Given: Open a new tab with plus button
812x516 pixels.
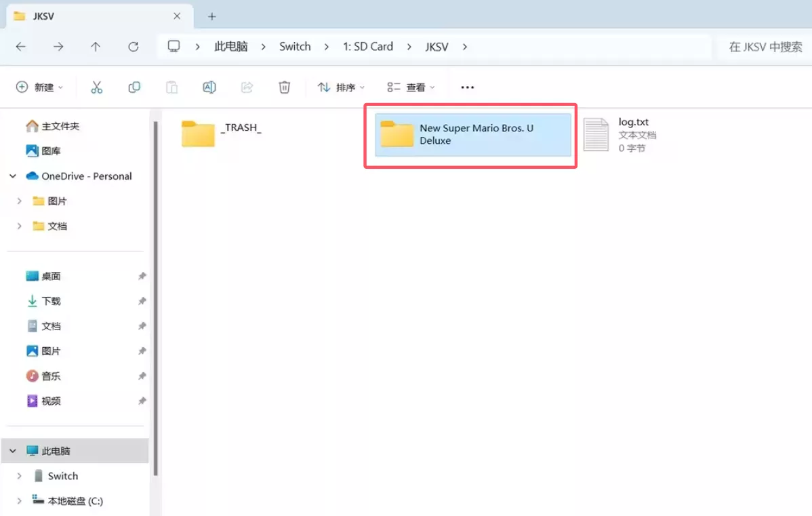Looking at the screenshot, I should coord(211,16).
